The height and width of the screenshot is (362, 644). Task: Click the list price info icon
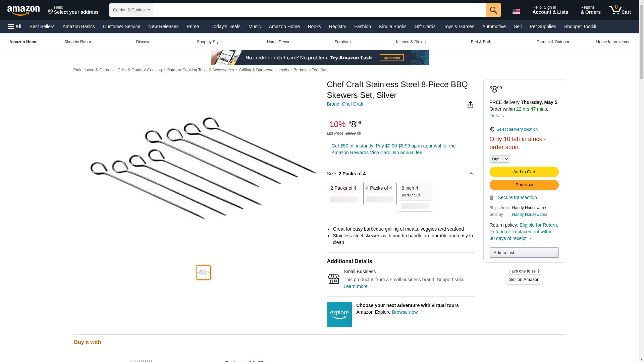(x=359, y=134)
